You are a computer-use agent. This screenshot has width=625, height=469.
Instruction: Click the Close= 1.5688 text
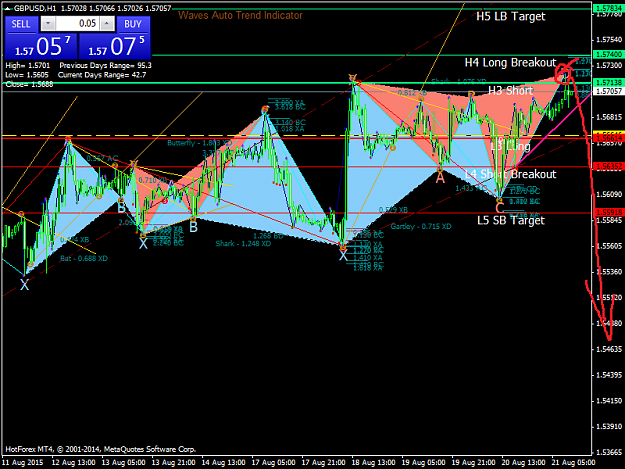29,84
